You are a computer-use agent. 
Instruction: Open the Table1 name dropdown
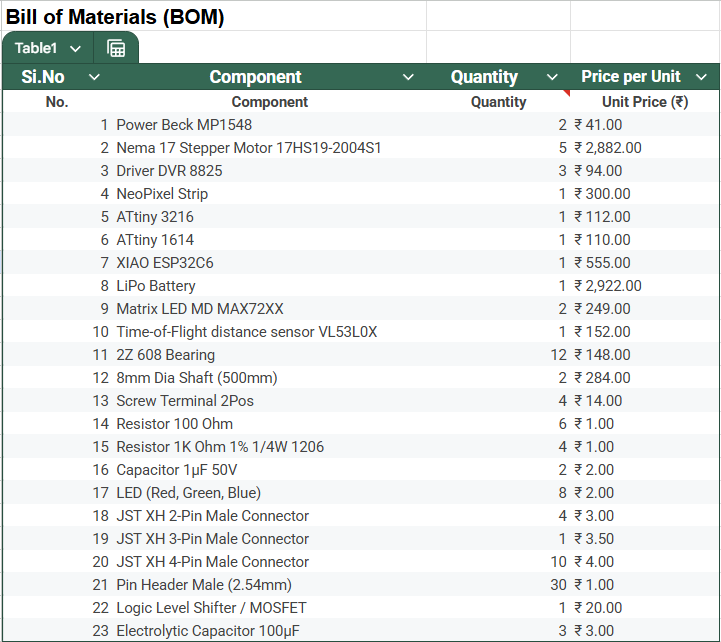point(75,48)
